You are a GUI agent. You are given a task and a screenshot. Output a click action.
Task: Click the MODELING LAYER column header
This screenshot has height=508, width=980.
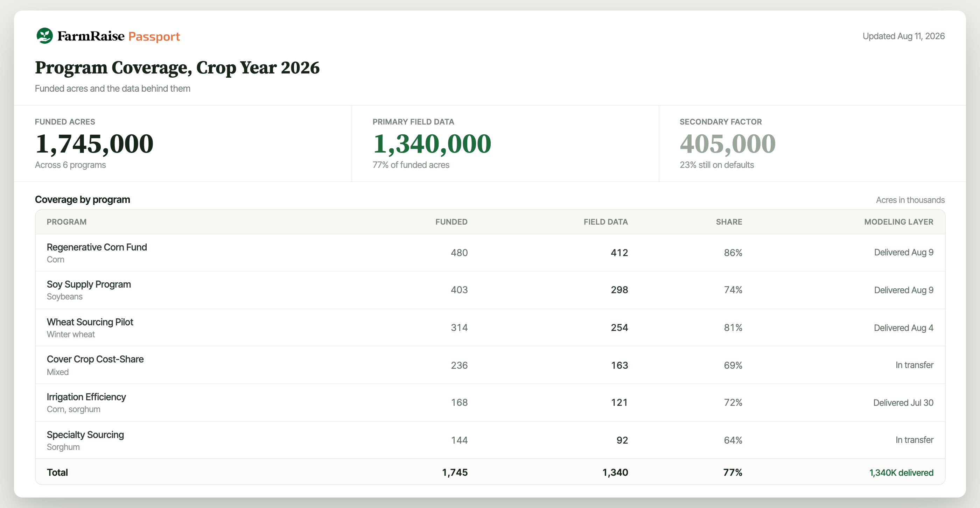click(898, 222)
